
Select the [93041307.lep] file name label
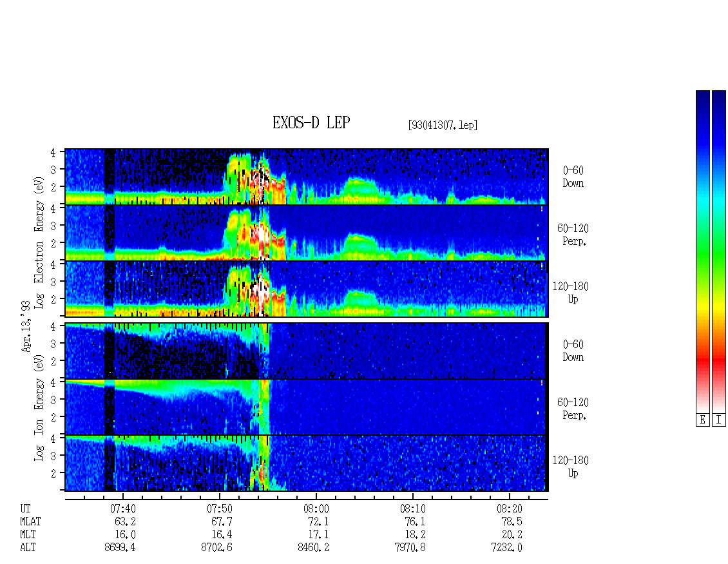click(x=443, y=125)
